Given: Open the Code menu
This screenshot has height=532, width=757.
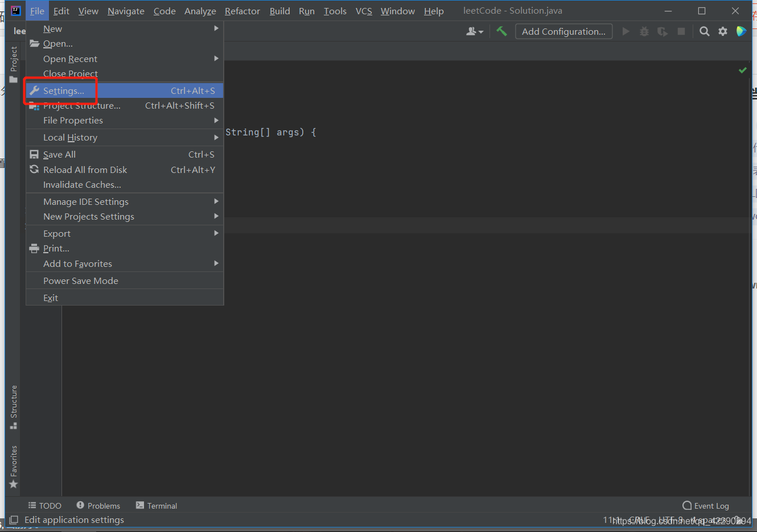Looking at the screenshot, I should pos(164,11).
